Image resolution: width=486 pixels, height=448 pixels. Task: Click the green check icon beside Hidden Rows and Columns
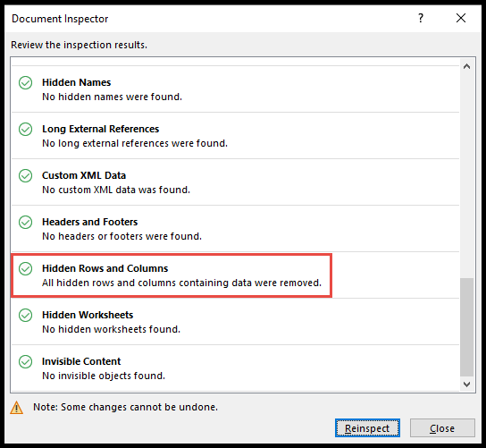(x=25, y=268)
